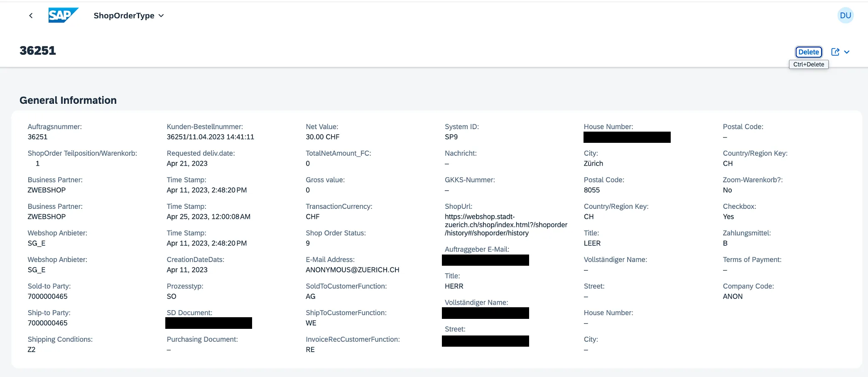Click the City value Zürich
Image resolution: width=868 pixels, height=377 pixels.
[x=593, y=164]
